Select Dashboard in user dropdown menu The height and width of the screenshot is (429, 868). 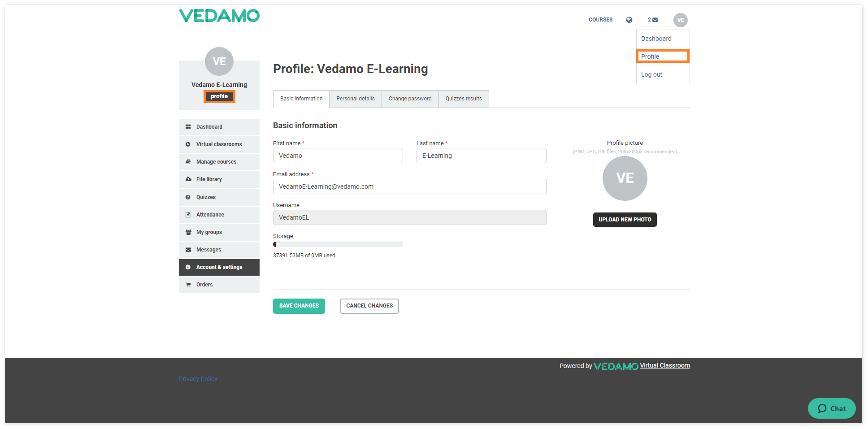click(656, 39)
